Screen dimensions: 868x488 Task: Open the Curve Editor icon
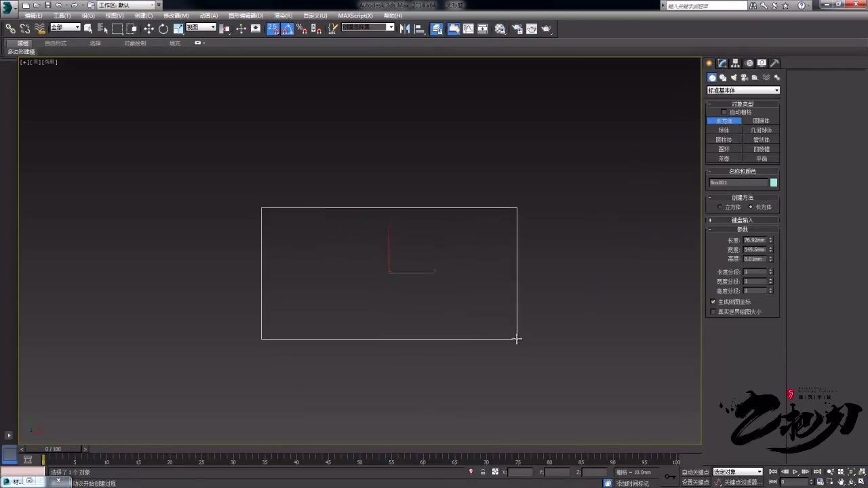[x=468, y=28]
